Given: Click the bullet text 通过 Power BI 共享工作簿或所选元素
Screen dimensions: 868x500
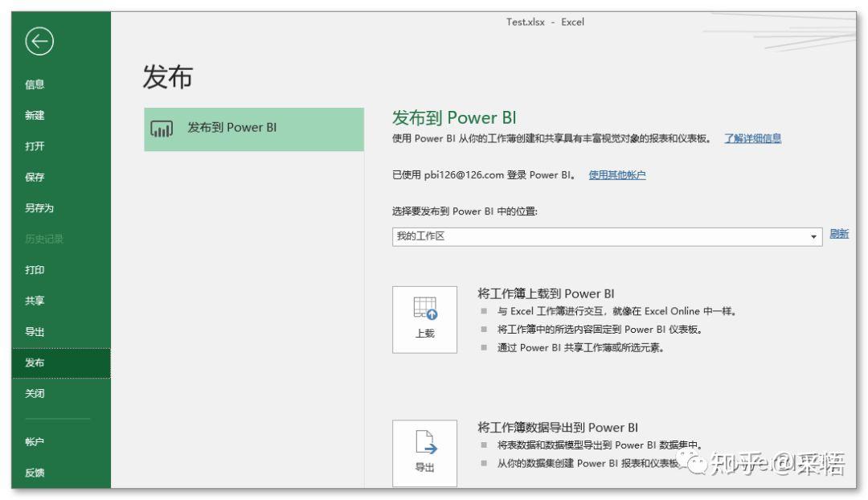Looking at the screenshot, I should (x=580, y=348).
